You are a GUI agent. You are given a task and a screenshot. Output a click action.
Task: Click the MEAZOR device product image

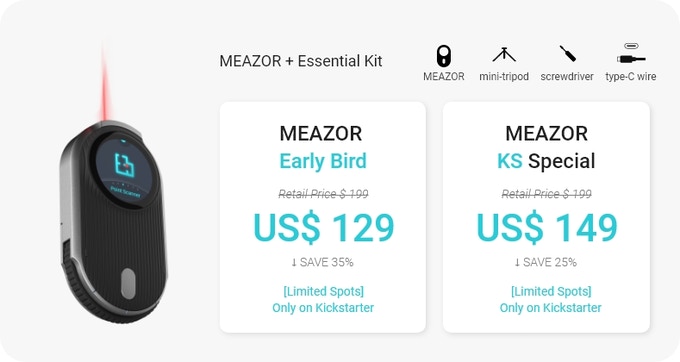click(x=114, y=221)
